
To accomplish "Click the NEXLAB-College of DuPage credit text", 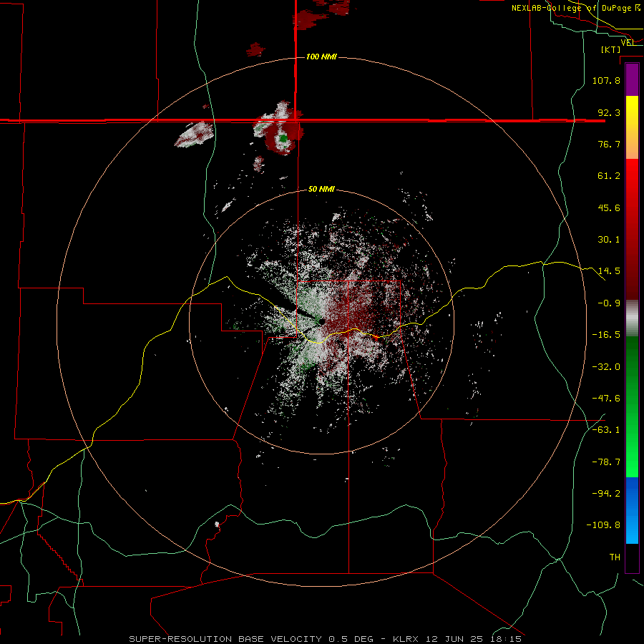I will [576, 8].
